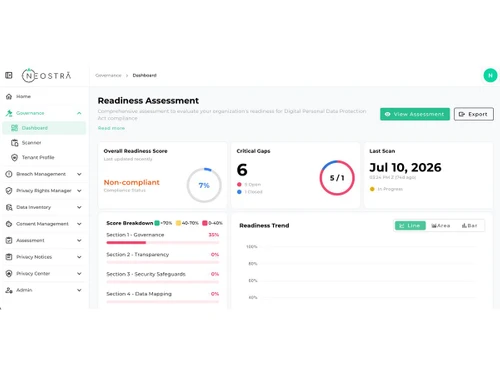The image size is (500, 375).
Task: Click the Governance section icon
Action: 9,113
